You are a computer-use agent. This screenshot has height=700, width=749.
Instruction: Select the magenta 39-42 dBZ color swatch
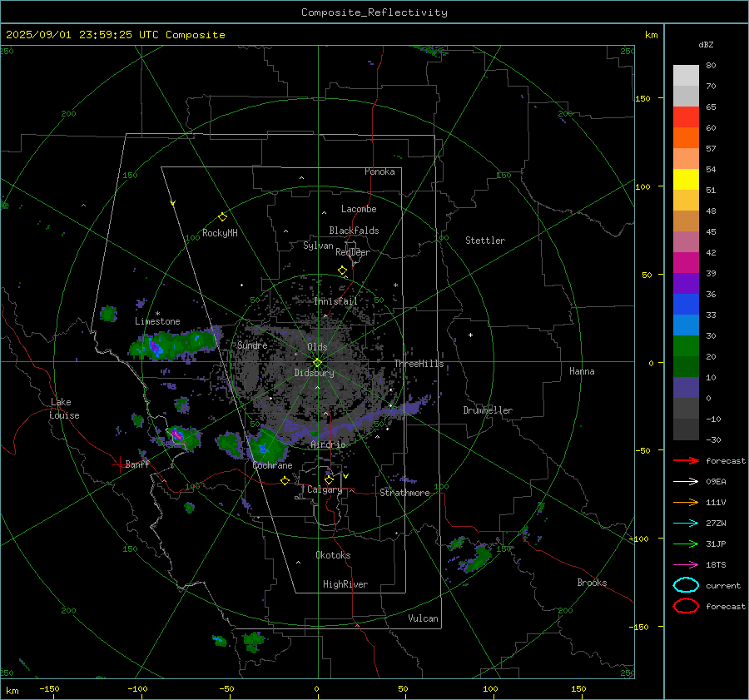686,263
